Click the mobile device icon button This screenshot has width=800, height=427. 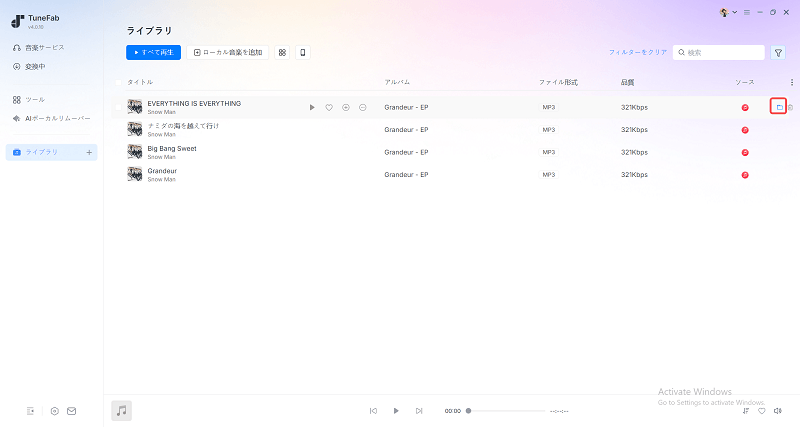point(303,53)
